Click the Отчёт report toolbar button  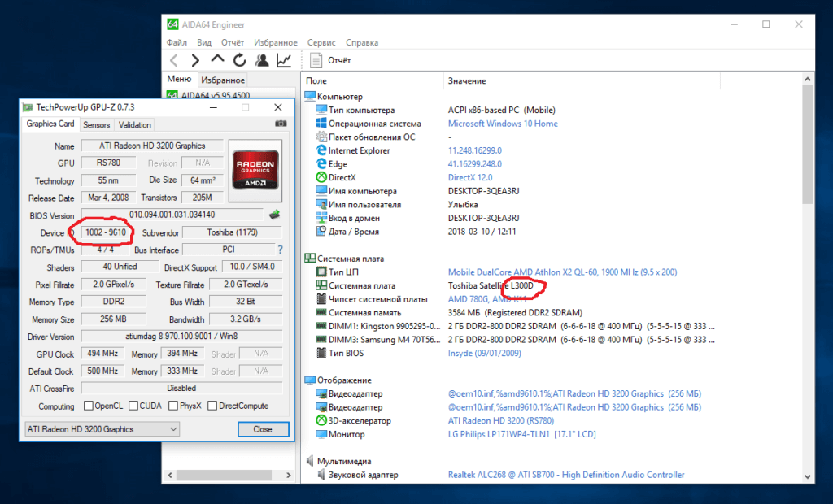[x=330, y=60]
